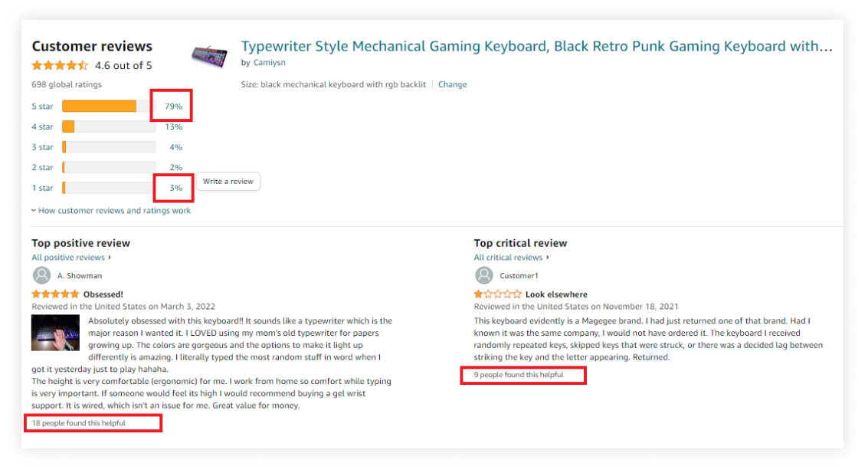The image size is (868, 473).
Task: Filter reviews by the 5 star bar
Action: coord(108,107)
